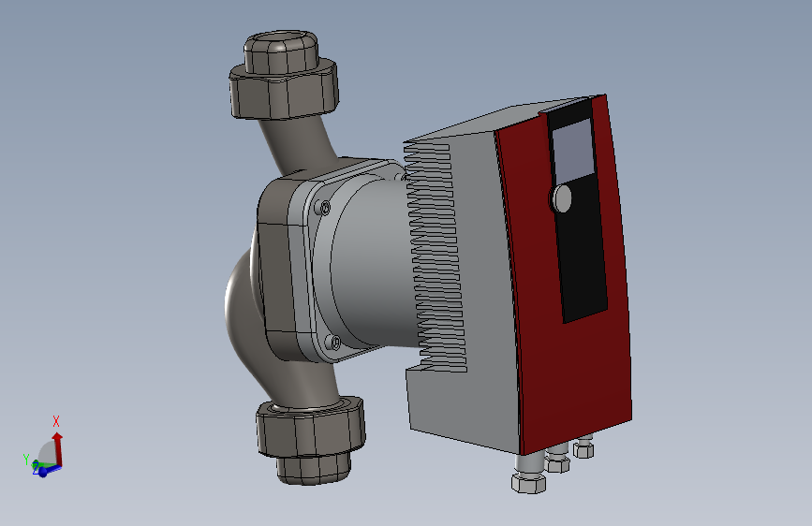Select the black strip below the round knob
This screenshot has height=526, width=812.
583,254
